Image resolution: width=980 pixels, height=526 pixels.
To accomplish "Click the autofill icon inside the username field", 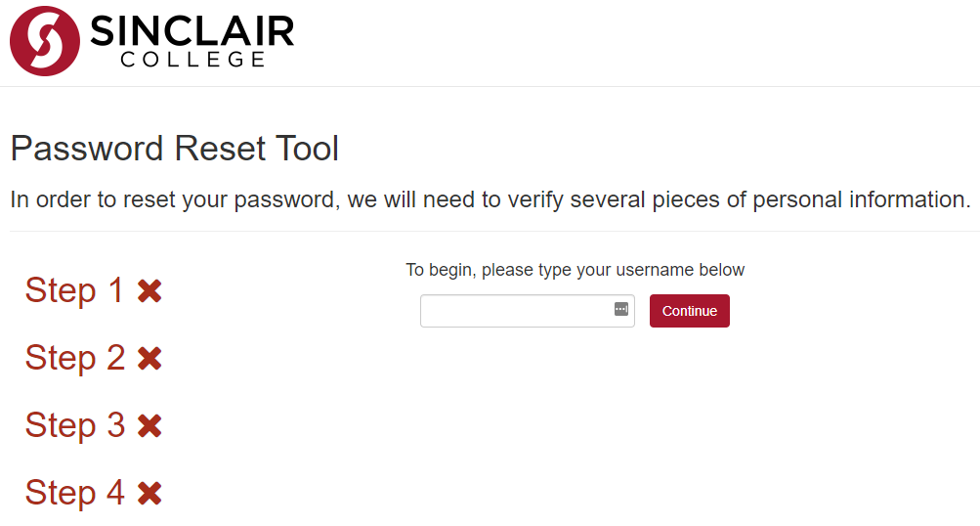I will (x=621, y=309).
